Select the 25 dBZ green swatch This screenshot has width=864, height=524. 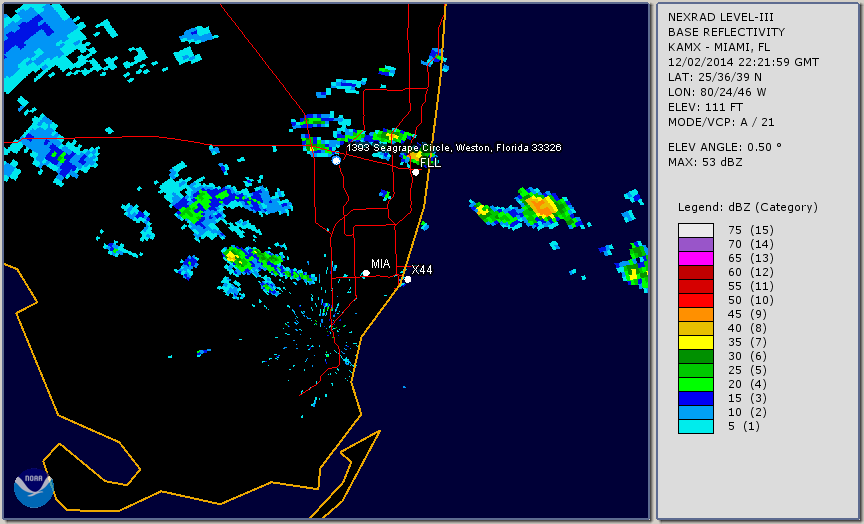click(x=696, y=371)
